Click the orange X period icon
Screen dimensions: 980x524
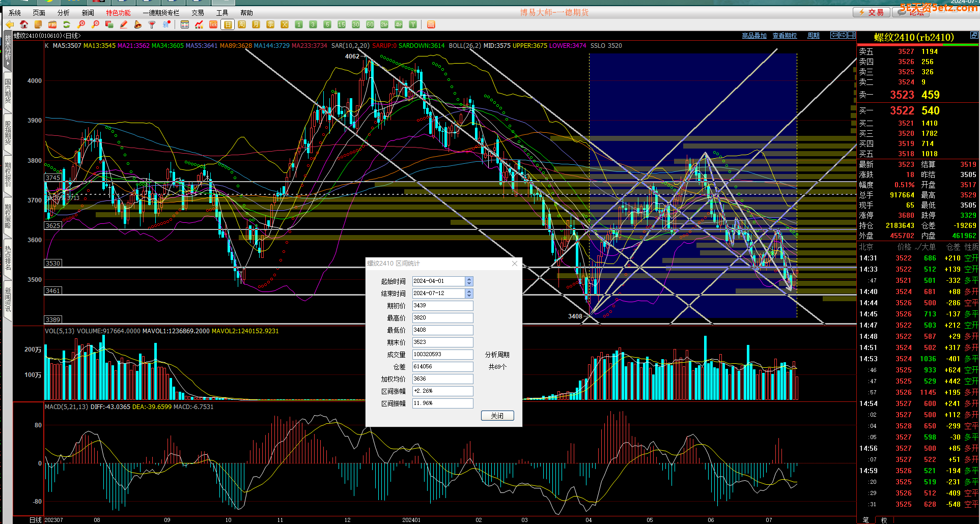tap(285, 24)
